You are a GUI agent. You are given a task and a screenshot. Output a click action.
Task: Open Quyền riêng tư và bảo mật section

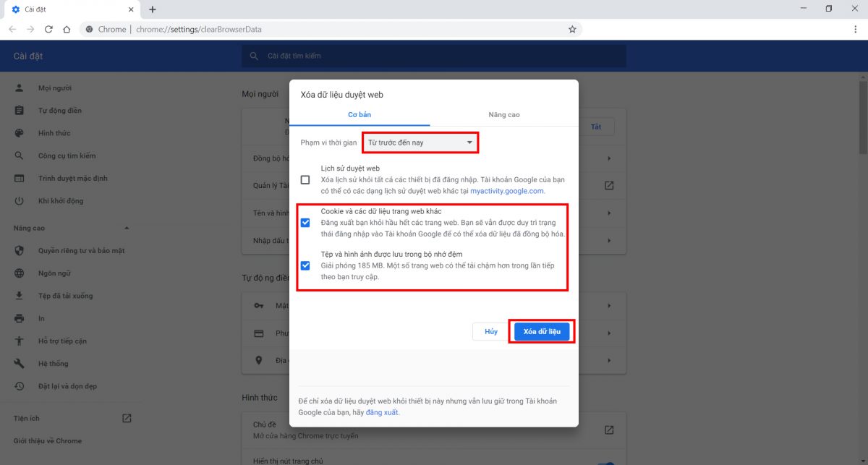(81, 250)
